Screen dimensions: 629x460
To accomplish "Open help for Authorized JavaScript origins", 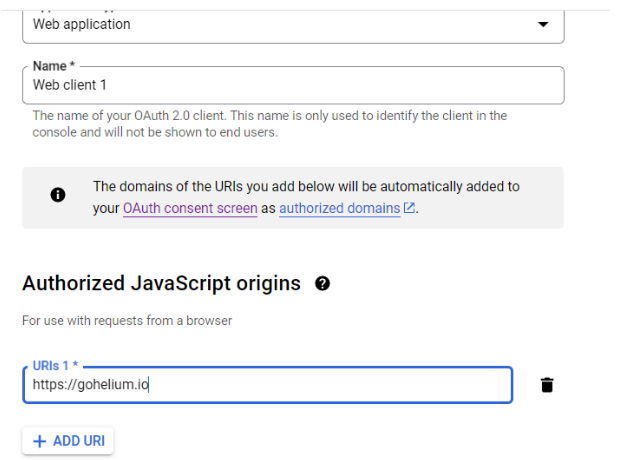I will (322, 284).
